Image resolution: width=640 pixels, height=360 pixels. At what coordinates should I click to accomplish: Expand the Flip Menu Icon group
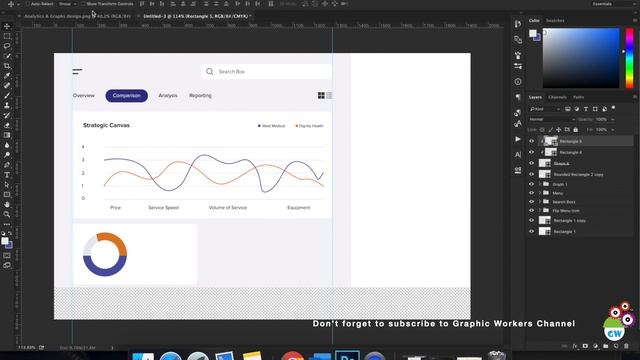coord(540,211)
